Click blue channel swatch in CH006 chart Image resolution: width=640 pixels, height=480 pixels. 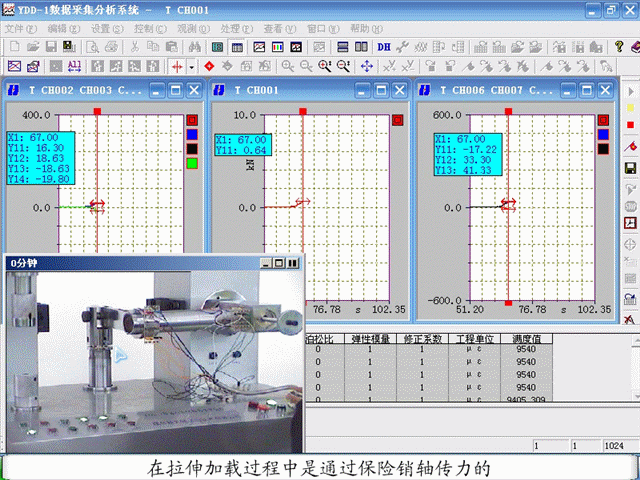point(603,135)
